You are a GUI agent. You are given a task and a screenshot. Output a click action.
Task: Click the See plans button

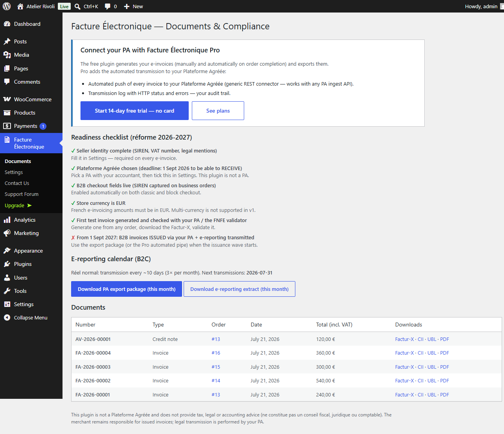pos(218,111)
